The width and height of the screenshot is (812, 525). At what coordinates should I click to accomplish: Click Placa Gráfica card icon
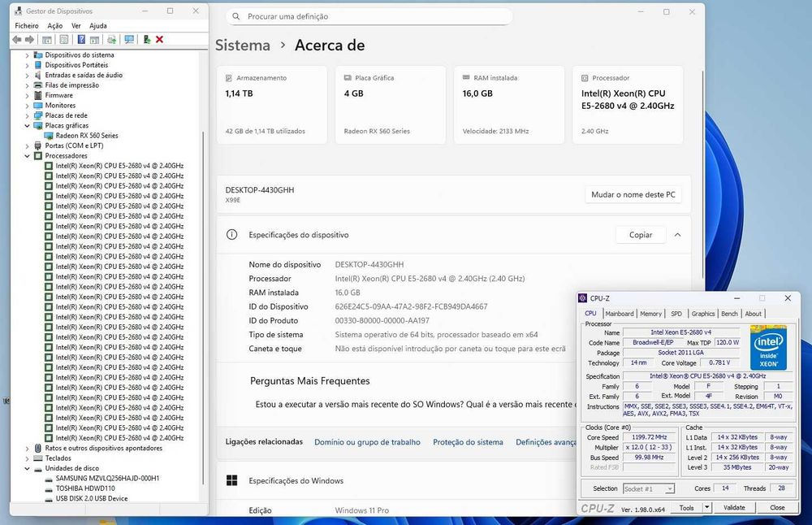click(348, 78)
